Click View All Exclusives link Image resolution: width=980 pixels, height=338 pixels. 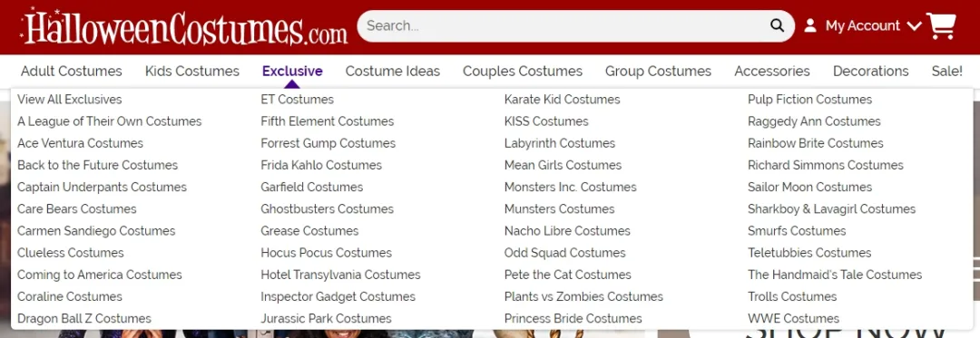[x=69, y=99]
